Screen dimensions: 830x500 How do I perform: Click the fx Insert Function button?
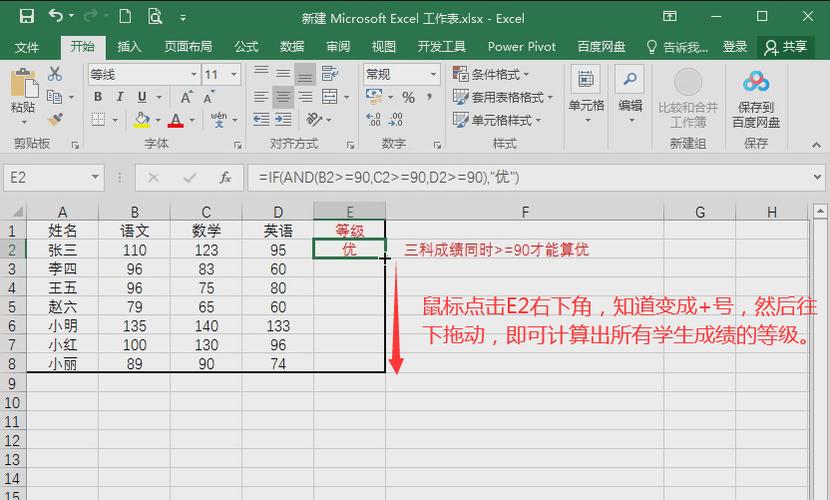225,177
